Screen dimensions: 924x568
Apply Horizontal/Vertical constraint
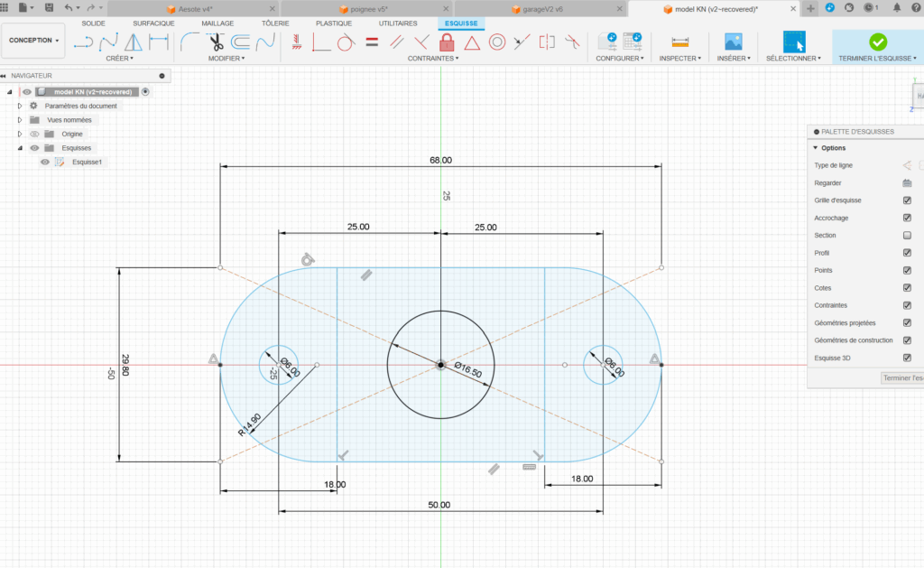(x=297, y=42)
